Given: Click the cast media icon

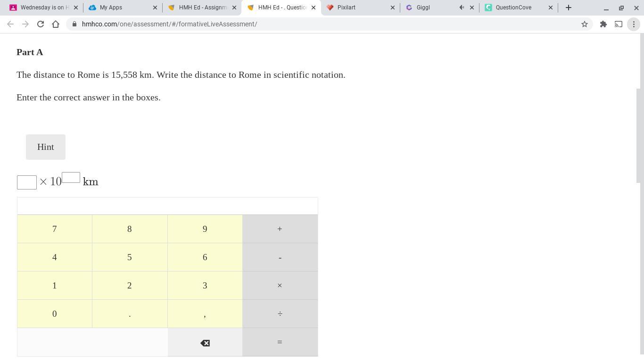Looking at the screenshot, I should pos(618,24).
